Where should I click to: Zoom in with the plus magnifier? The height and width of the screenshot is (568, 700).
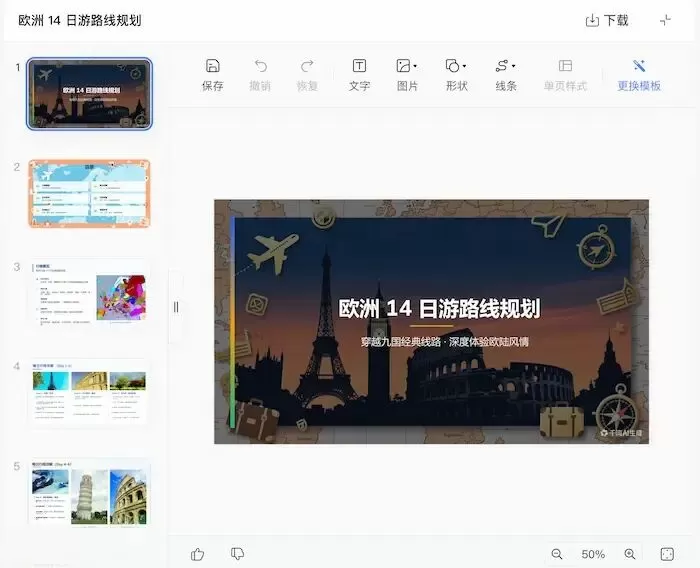point(630,554)
